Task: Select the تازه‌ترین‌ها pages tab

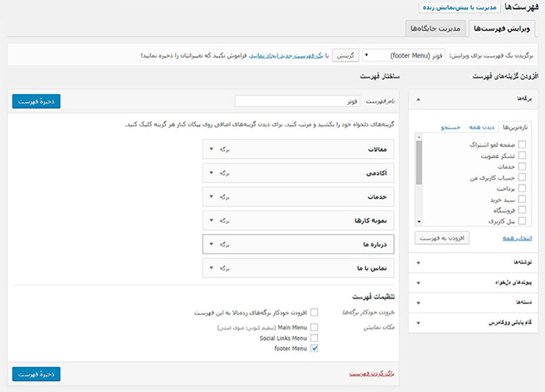Action: click(515, 128)
